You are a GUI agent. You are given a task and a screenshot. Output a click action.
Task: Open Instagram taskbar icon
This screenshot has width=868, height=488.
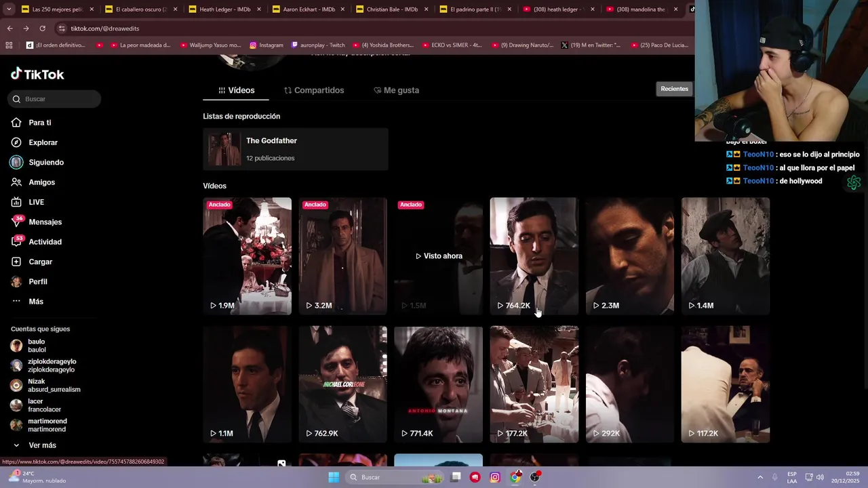point(495,477)
